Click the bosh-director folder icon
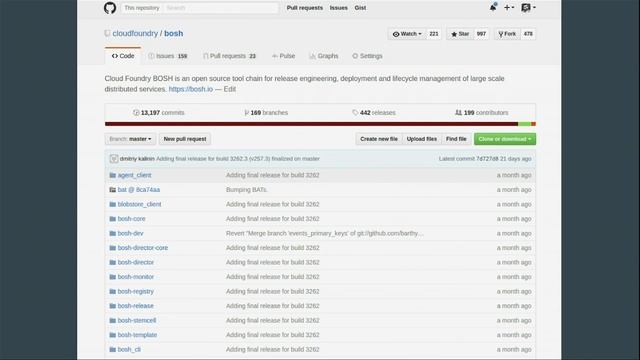Viewport: 640px width, 360px height. pyautogui.click(x=113, y=262)
